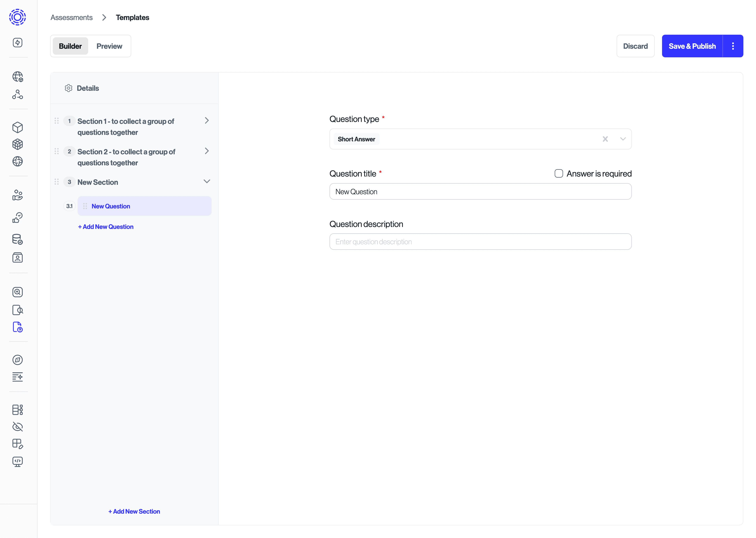Viewport: 756px width, 538px height.
Task: Click the Details gear icon
Action: point(68,88)
